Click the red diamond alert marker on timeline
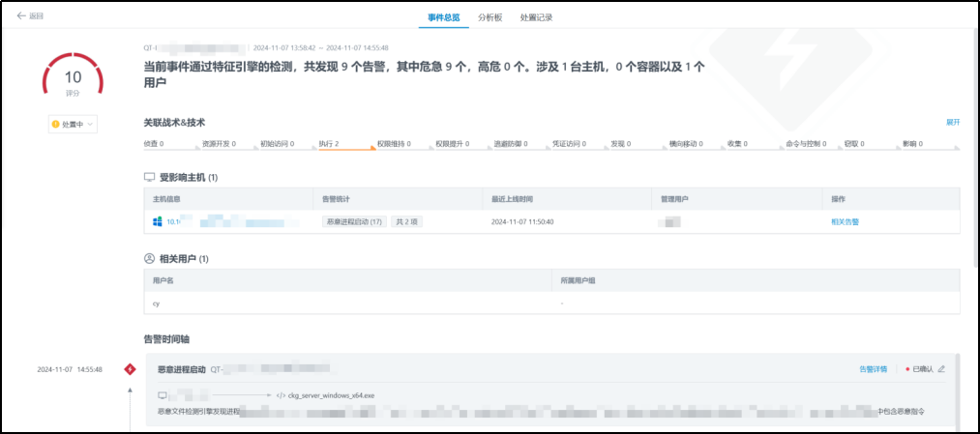 (130, 369)
